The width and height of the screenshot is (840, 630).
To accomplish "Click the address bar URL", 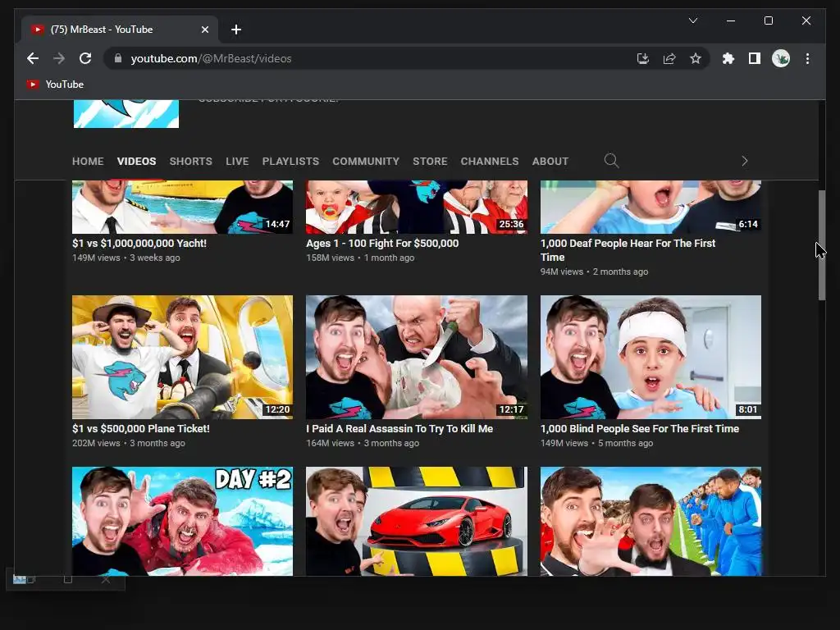I will click(211, 58).
